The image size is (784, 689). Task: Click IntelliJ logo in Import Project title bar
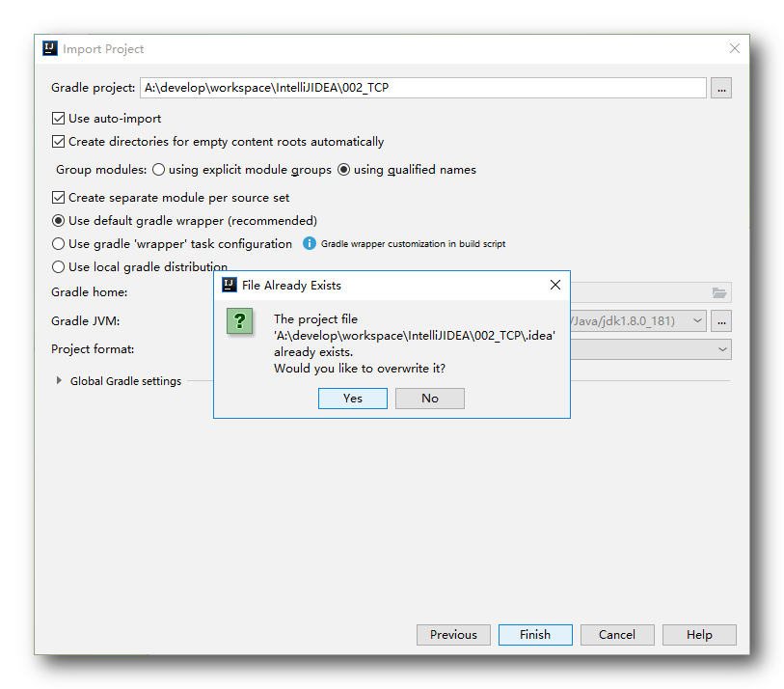pyautogui.click(x=50, y=48)
